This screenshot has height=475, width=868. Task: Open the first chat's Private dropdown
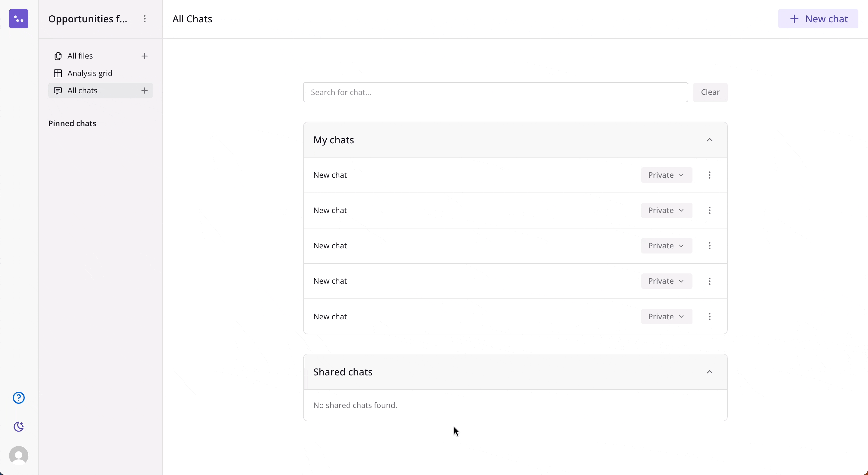tap(666, 175)
